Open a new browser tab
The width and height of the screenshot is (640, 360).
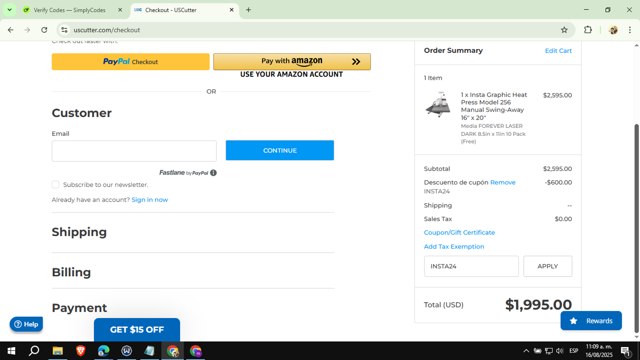click(x=248, y=10)
